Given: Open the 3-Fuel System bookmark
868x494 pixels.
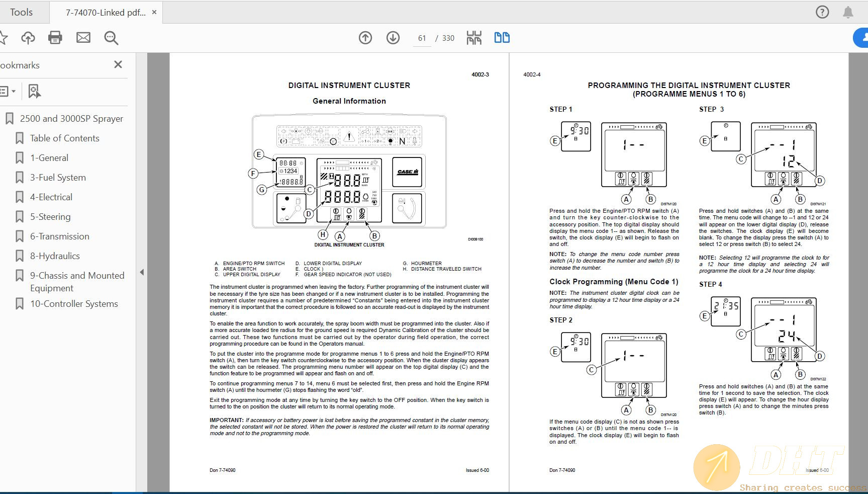Looking at the screenshot, I should (x=58, y=178).
